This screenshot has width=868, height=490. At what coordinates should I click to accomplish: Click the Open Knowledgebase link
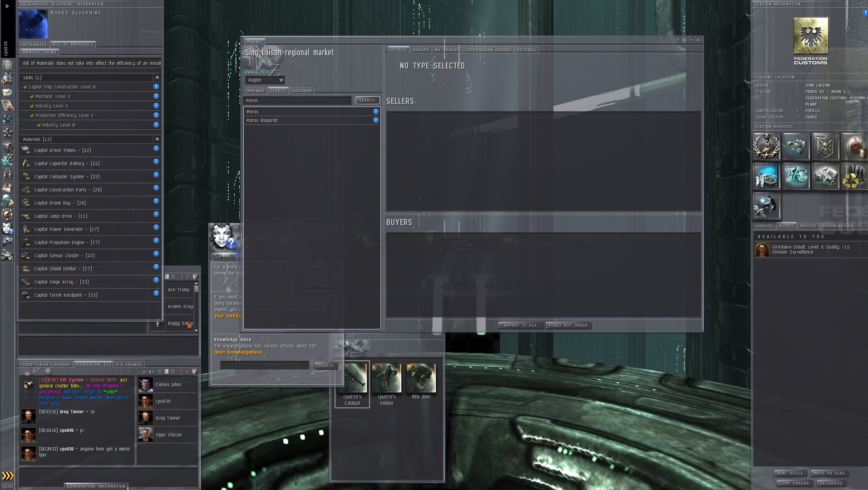click(x=238, y=353)
